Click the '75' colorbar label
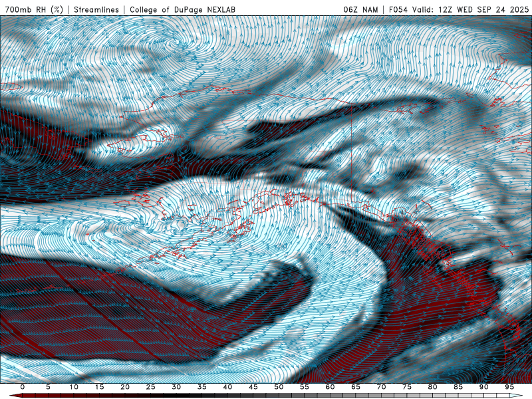The width and height of the screenshot is (532, 399). [x=407, y=387]
